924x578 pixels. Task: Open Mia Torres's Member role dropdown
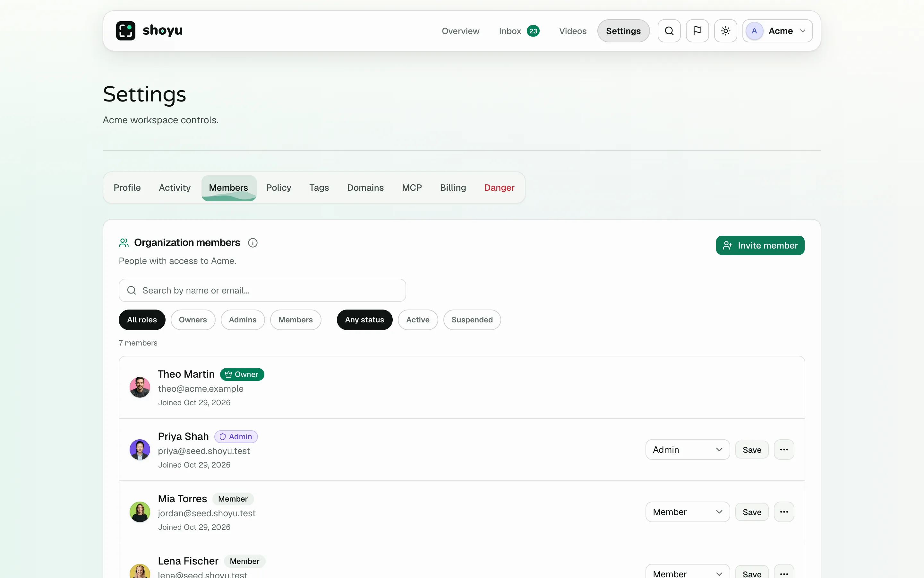(687, 512)
